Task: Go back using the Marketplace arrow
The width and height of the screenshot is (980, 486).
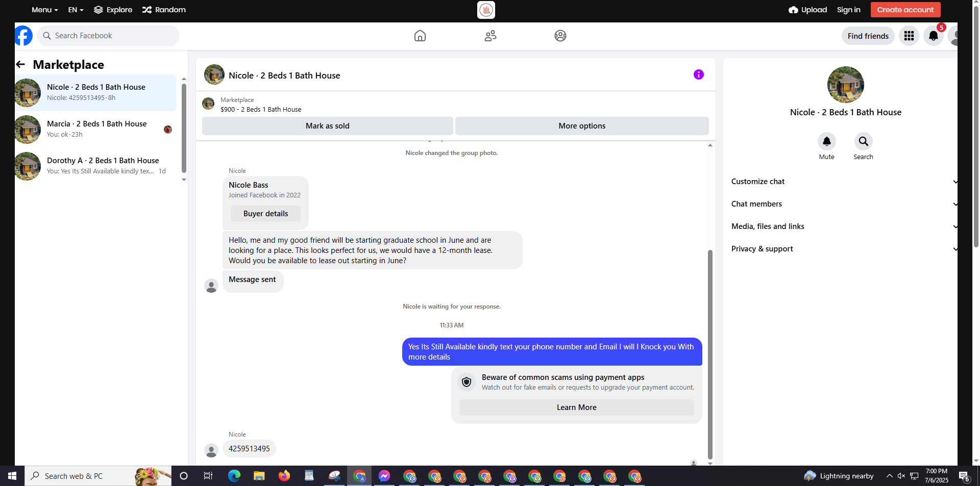Action: 20,64
